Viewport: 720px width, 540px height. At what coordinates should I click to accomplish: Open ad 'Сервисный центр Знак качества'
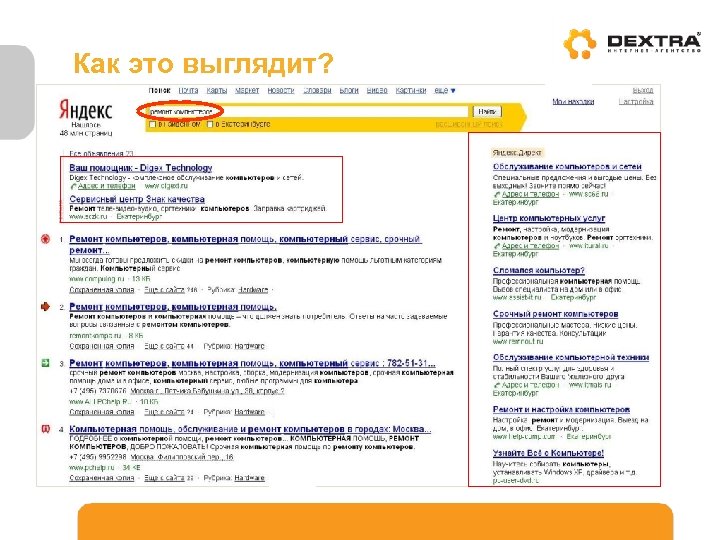click(137, 199)
